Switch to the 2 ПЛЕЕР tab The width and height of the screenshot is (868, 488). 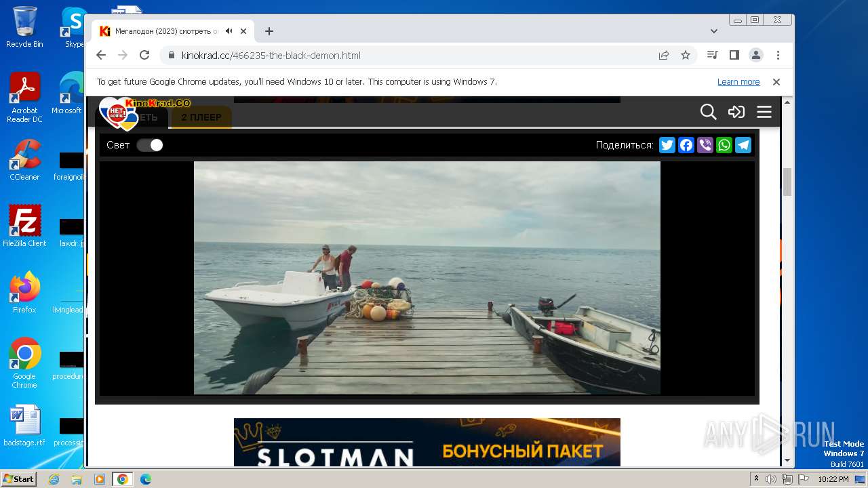(x=201, y=117)
